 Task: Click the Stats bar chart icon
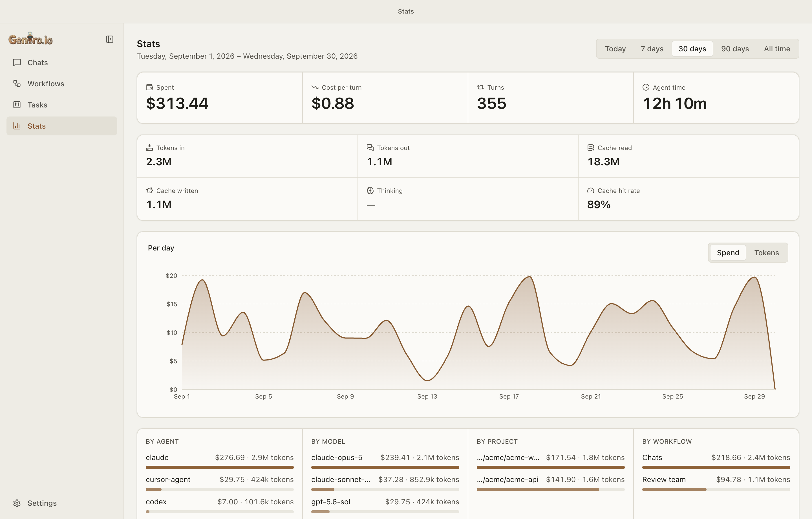(17, 126)
